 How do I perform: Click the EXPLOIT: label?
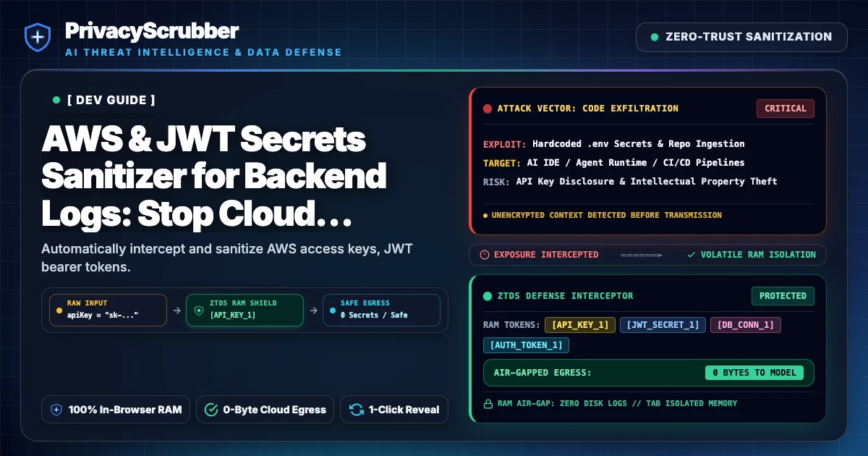pos(505,143)
